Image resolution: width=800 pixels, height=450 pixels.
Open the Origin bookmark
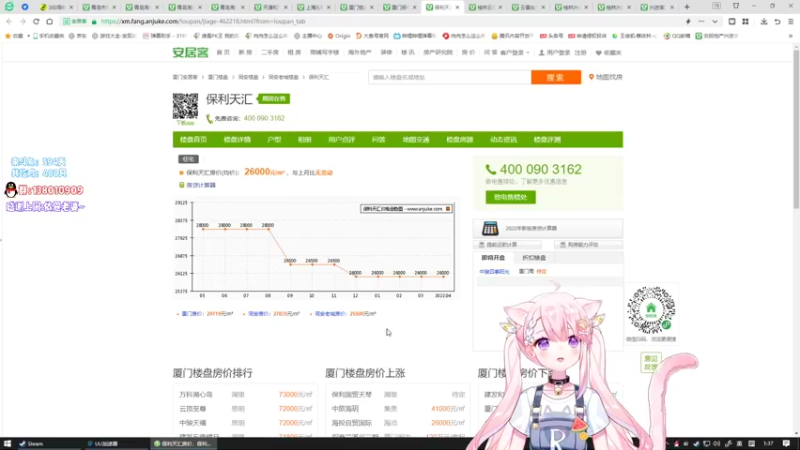339,36
